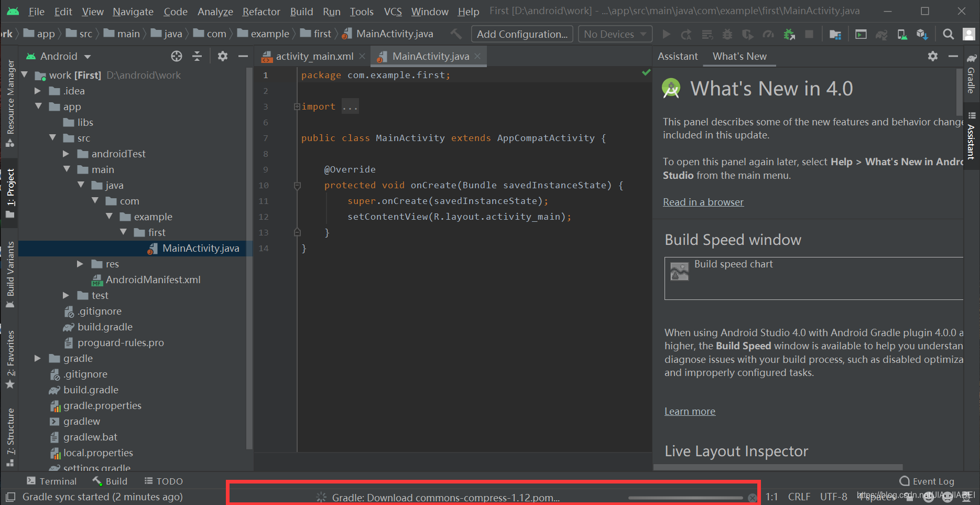This screenshot has height=505, width=980.
Task: Close the activity_main.xml editor tab
Action: (x=362, y=56)
